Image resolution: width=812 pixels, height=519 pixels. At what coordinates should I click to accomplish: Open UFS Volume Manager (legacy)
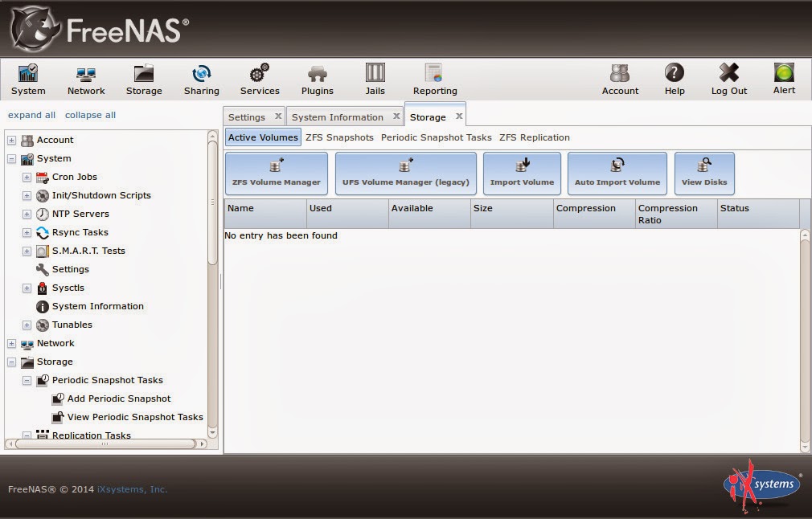(405, 174)
